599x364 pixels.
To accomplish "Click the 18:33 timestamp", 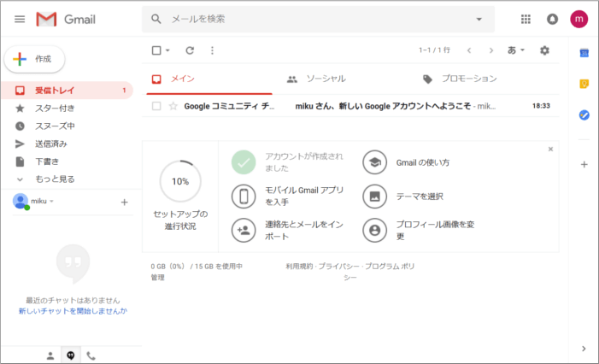I will coord(541,106).
